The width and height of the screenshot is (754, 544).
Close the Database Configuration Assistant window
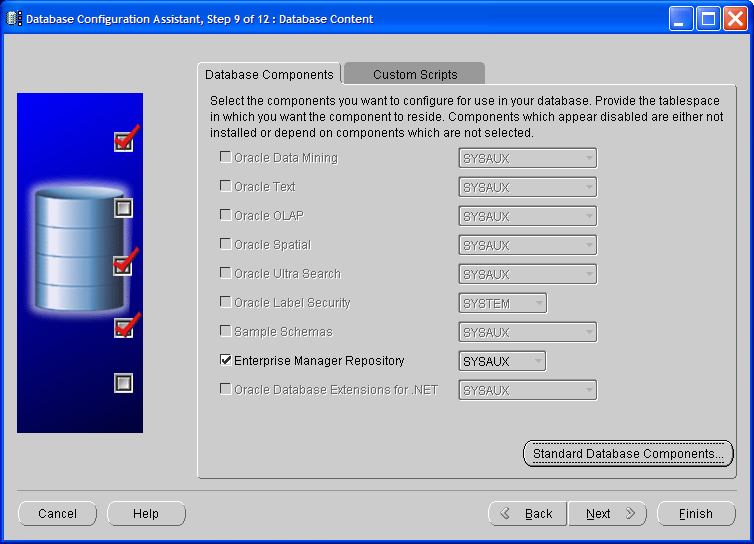[735, 19]
